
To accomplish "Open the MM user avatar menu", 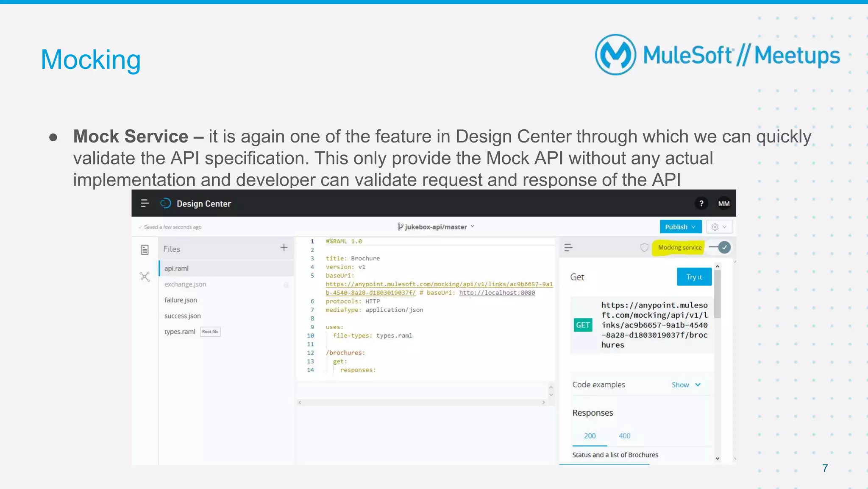I will pyautogui.click(x=724, y=204).
